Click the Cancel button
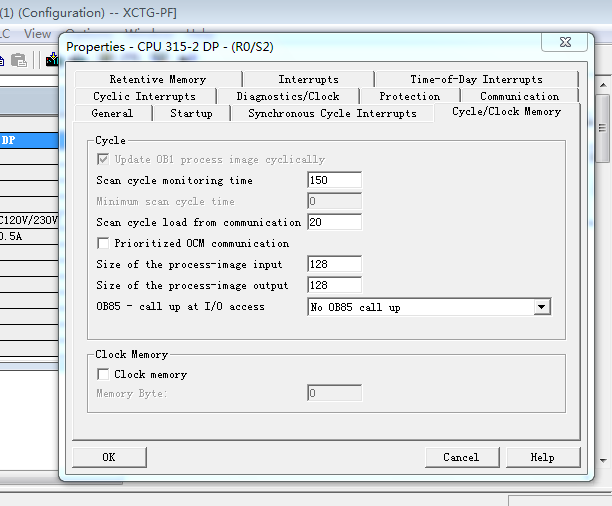Viewport: 612px width, 506px height. (462, 457)
